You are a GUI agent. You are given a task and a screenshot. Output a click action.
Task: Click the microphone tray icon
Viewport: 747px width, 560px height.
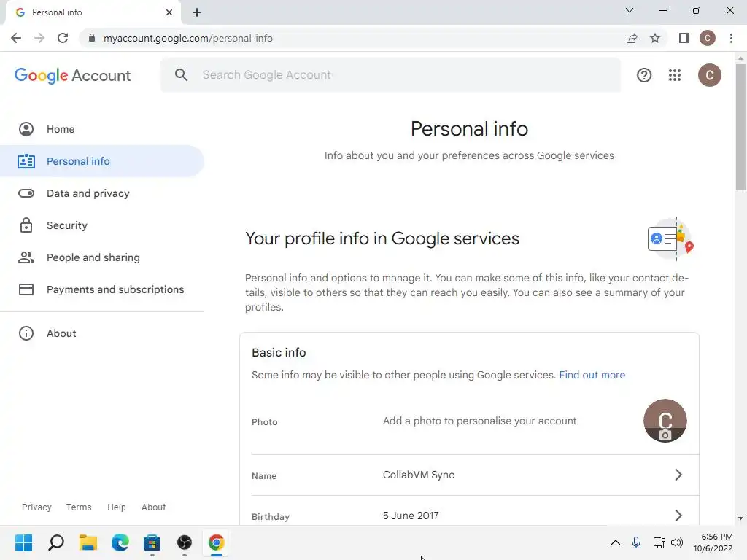pos(636,542)
